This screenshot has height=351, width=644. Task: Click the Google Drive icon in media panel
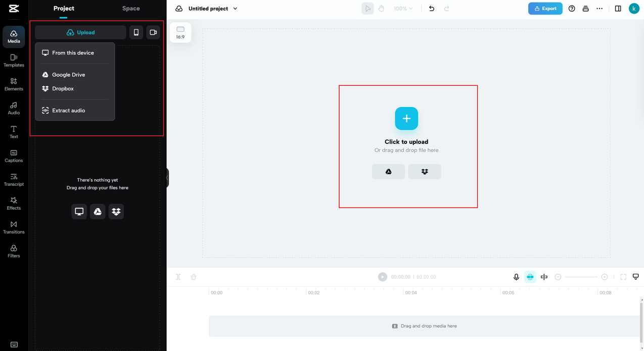click(98, 212)
